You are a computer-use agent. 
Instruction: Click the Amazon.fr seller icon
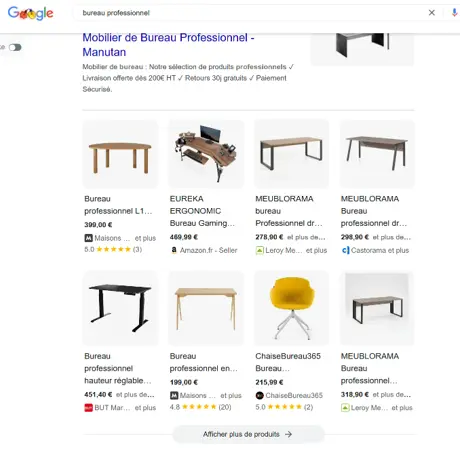[x=174, y=250]
